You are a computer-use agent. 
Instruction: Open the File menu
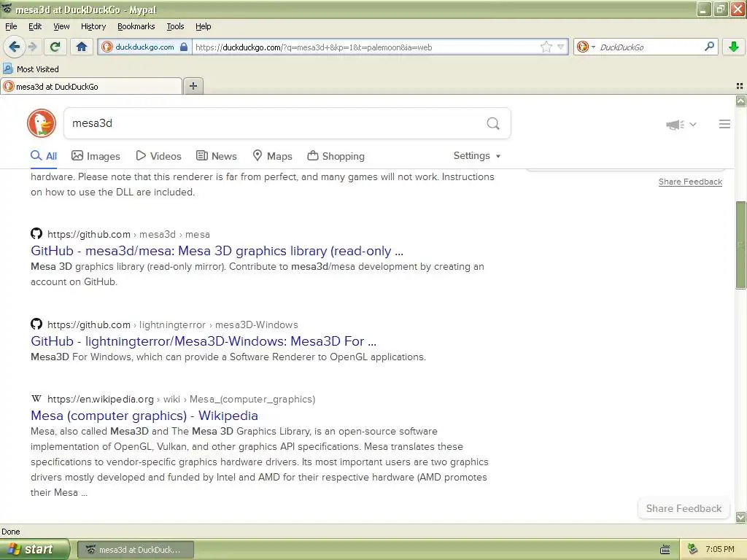point(11,26)
